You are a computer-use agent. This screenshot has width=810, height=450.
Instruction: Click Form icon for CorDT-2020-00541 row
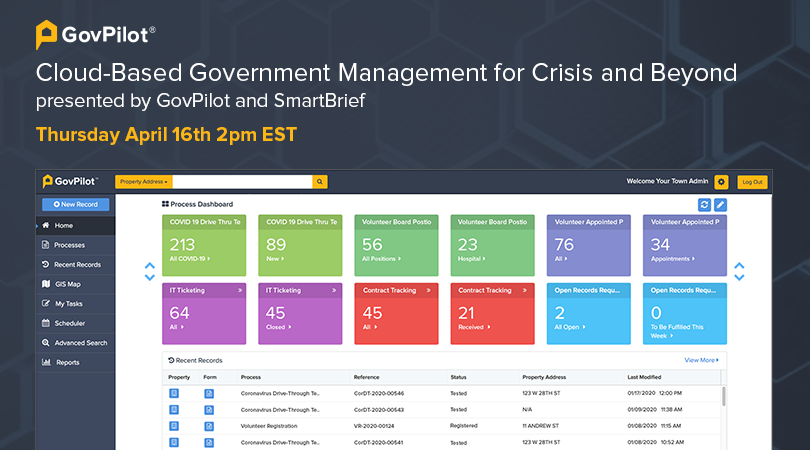click(209, 443)
